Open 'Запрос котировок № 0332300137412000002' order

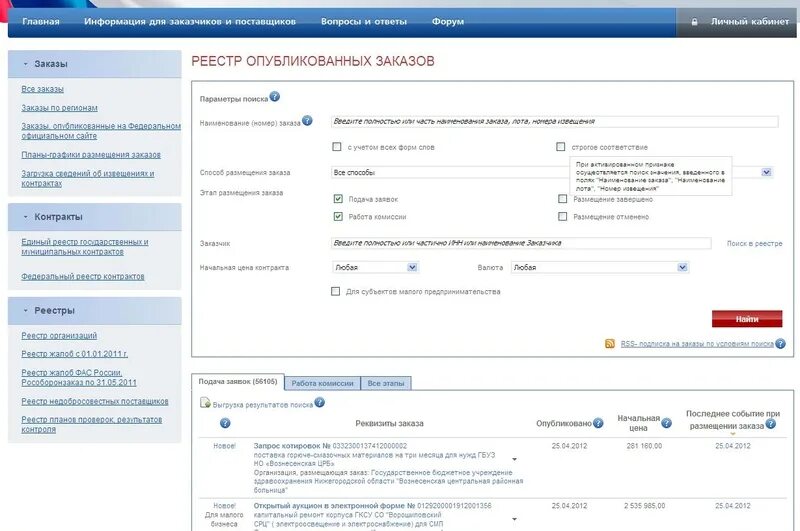330,446
